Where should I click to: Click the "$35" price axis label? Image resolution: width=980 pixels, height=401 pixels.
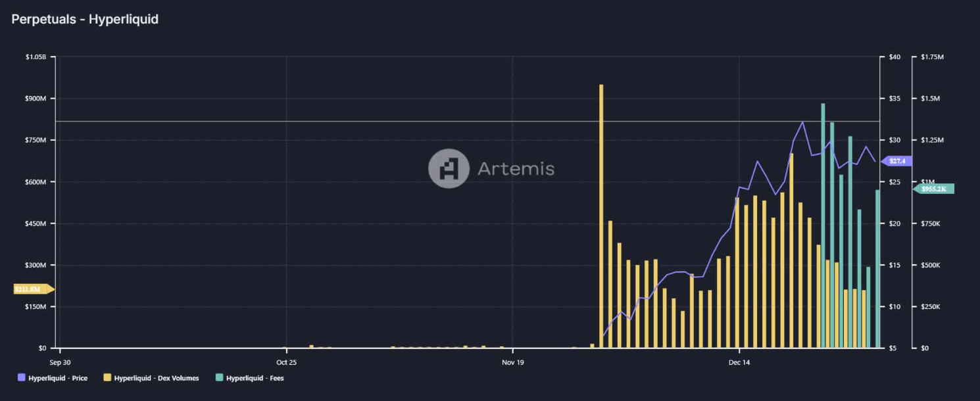click(894, 99)
